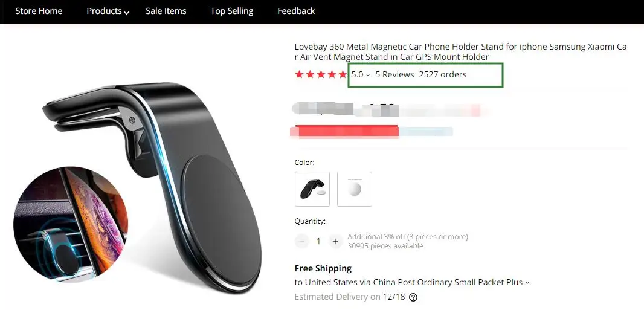Image resolution: width=644 pixels, height=310 pixels.
Task: Select the white plate color option
Action: [x=355, y=189]
